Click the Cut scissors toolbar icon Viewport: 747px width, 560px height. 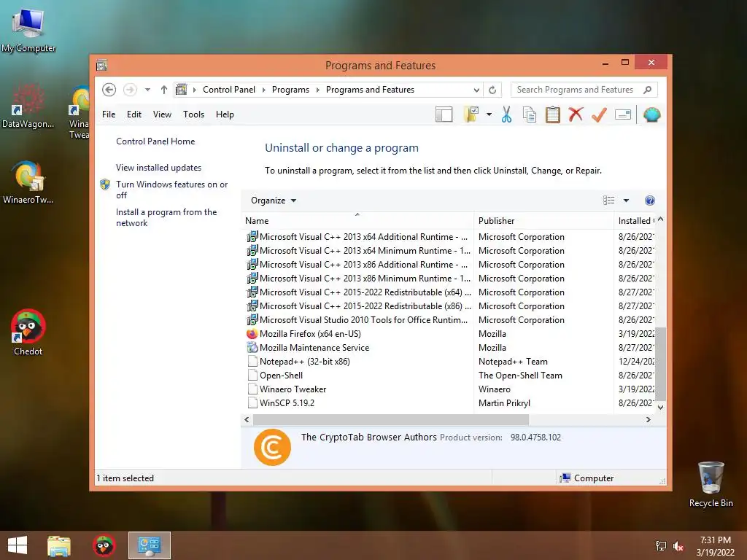pos(506,114)
